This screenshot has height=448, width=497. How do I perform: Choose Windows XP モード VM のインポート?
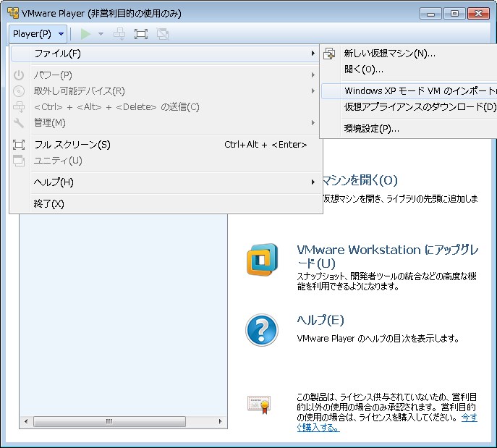409,91
